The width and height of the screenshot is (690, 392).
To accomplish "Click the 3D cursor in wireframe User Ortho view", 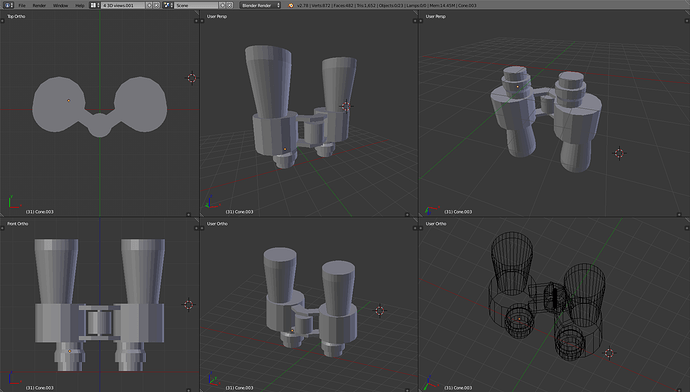I will click(609, 353).
